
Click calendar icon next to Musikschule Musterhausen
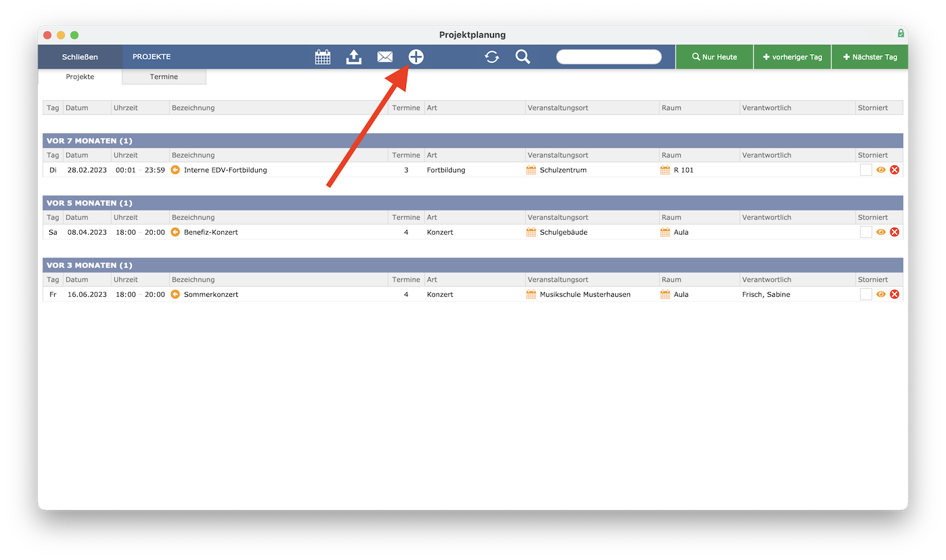click(x=531, y=294)
